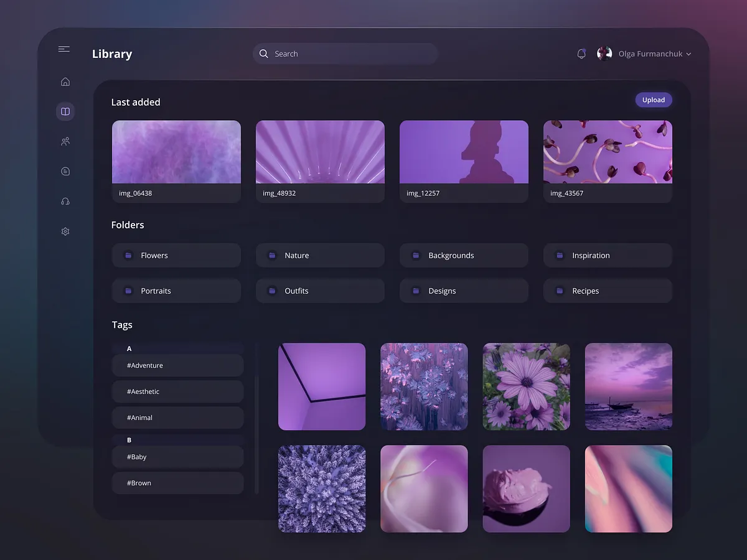Open the Backgrounds folder
Screen dimensions: 747x560
point(464,255)
